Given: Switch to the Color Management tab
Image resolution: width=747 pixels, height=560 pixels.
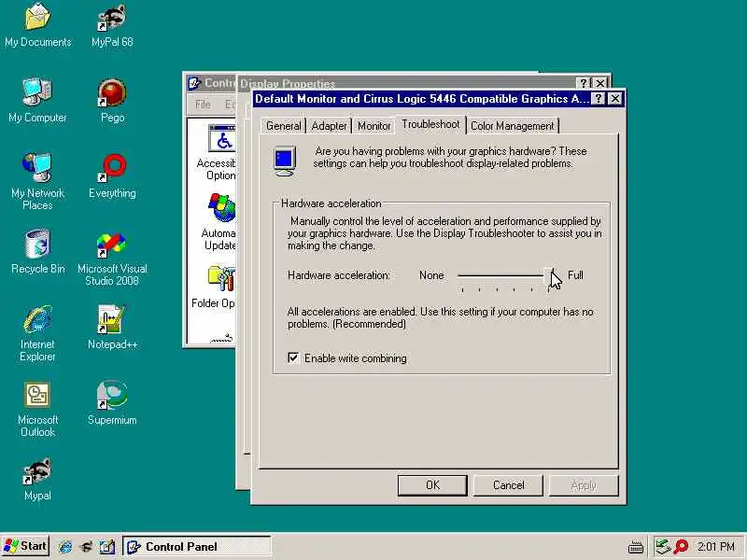Looking at the screenshot, I should tap(512, 126).
